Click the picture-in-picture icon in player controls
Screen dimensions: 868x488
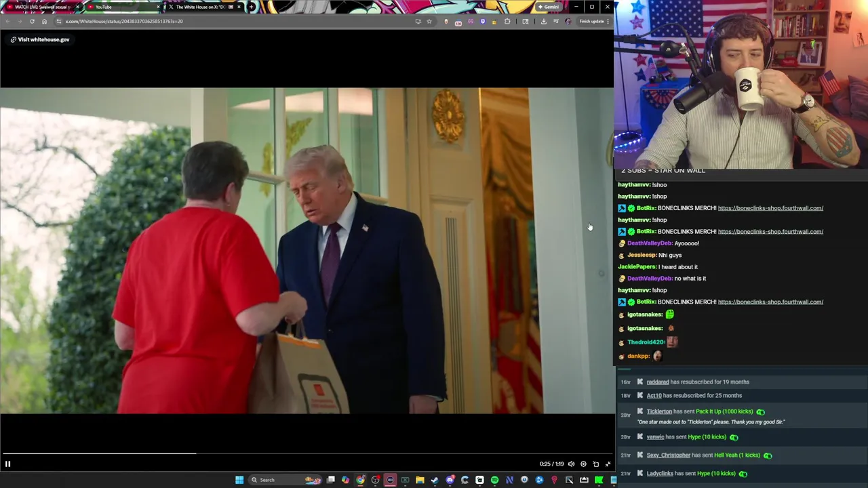595,464
